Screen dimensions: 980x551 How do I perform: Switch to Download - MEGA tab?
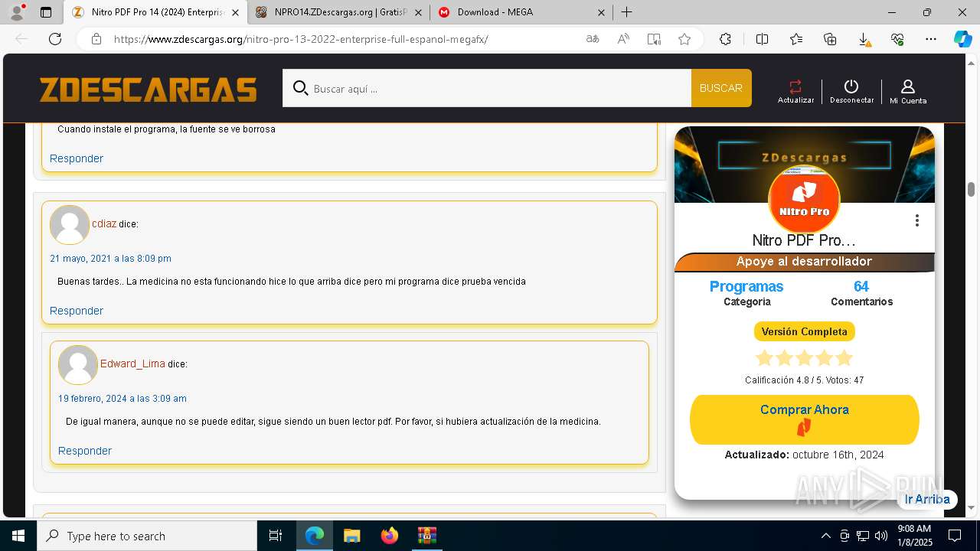pyautogui.click(x=521, y=12)
